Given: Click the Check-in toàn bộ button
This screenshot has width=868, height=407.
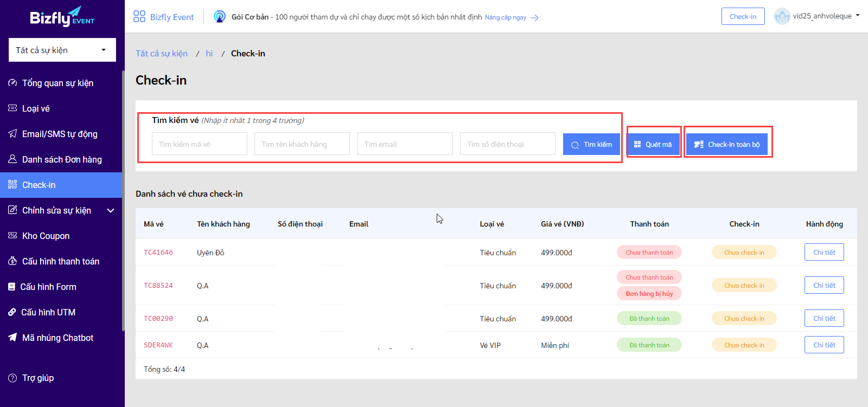Looking at the screenshot, I should [727, 144].
